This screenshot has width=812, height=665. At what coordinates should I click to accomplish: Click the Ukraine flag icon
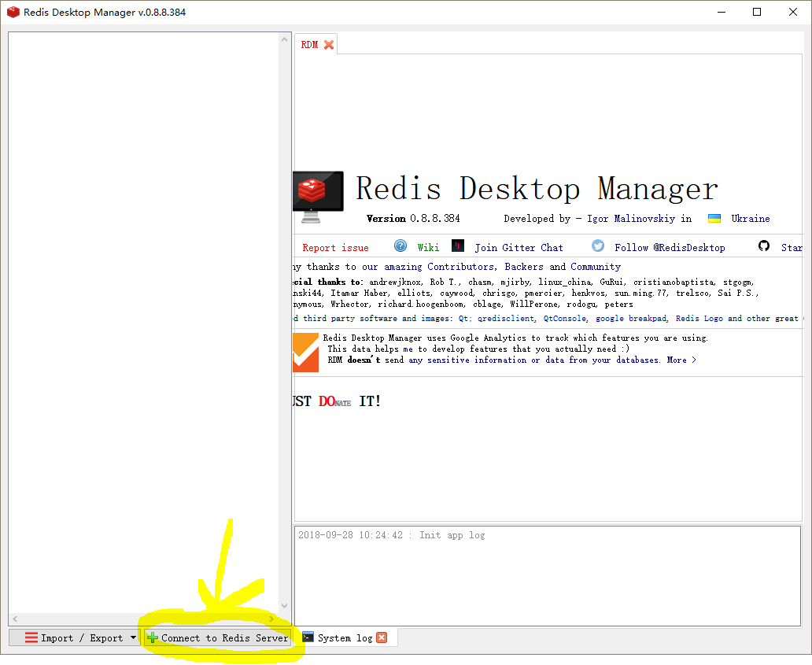click(x=714, y=219)
